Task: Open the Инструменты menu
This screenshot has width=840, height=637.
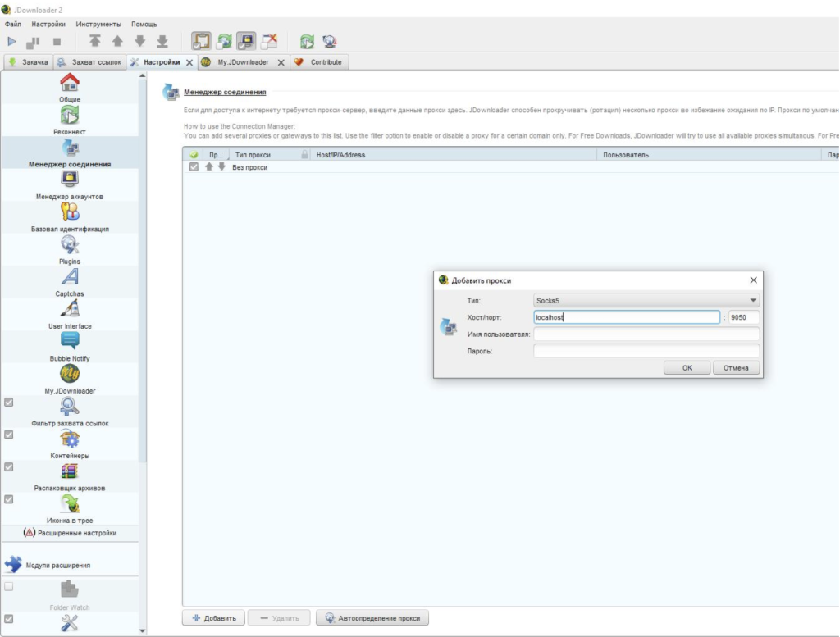Action: click(98, 24)
